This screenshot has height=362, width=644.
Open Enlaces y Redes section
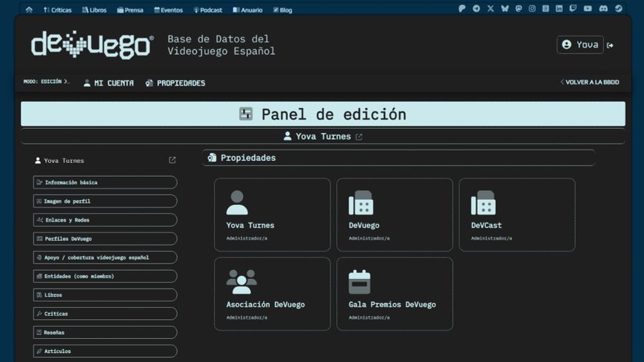coord(105,220)
